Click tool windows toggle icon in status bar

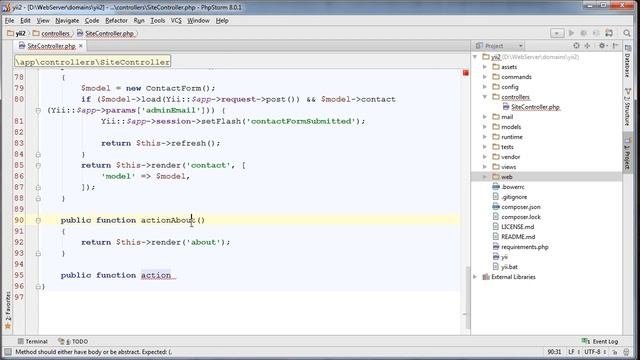[8, 352]
